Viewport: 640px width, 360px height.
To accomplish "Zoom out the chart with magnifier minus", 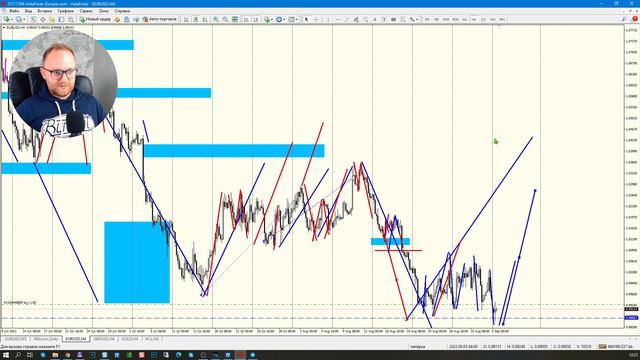I will coord(225,19).
